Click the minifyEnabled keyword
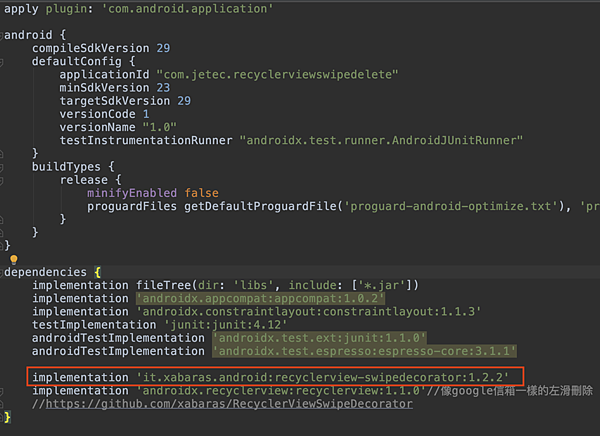 pyautogui.click(x=132, y=193)
